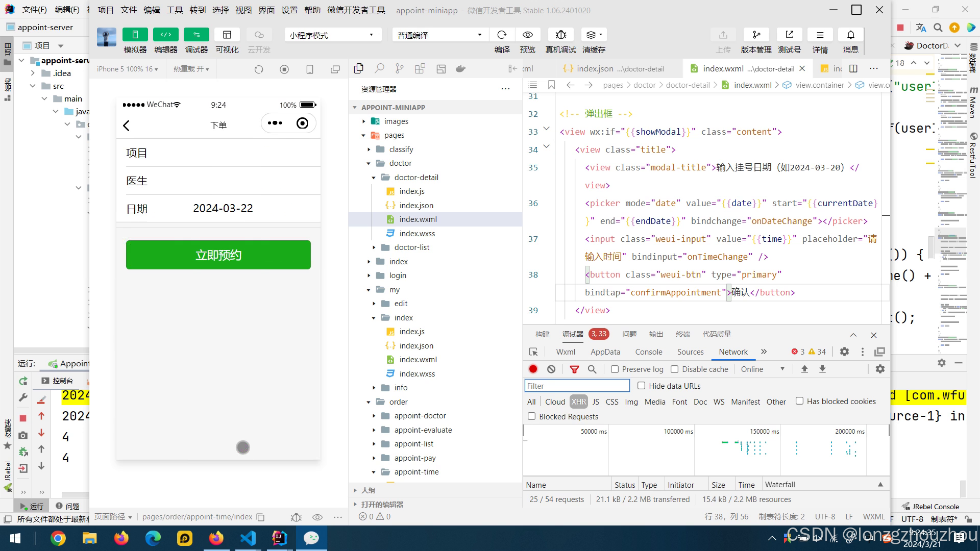
Task: Toggle the Simulator panel button
Action: point(135,35)
